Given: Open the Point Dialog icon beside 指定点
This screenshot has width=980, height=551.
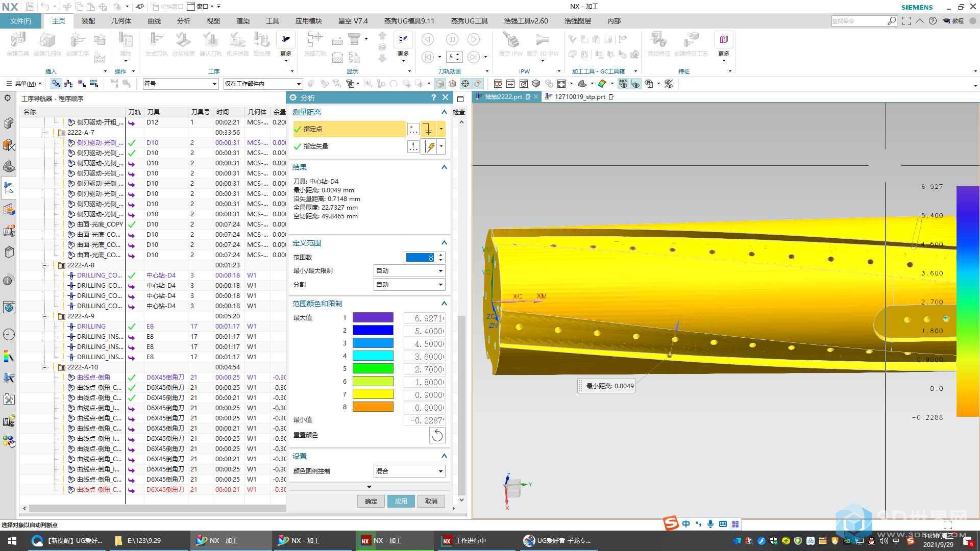Looking at the screenshot, I should pyautogui.click(x=413, y=129).
